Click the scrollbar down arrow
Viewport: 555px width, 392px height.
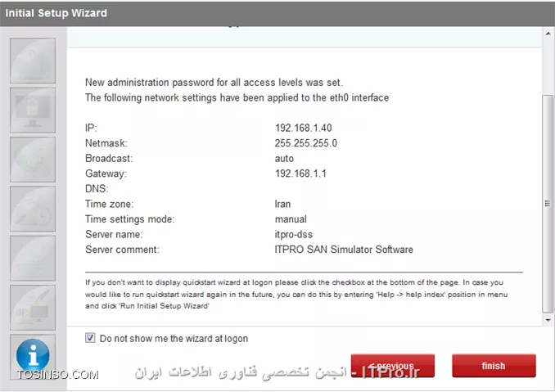coord(548,320)
